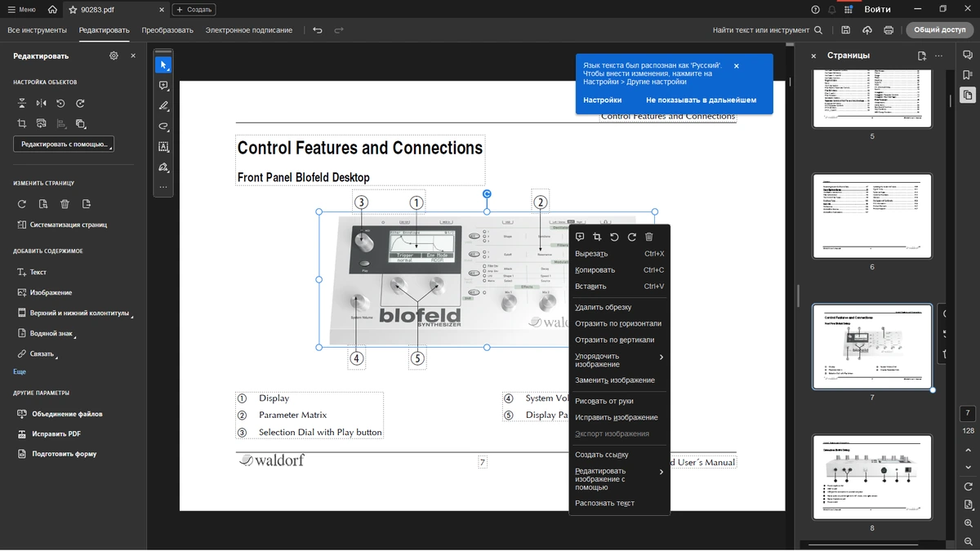Image resolution: width=980 pixels, height=551 pixels.
Task: Open Связать dropdown
Action: (x=37, y=353)
